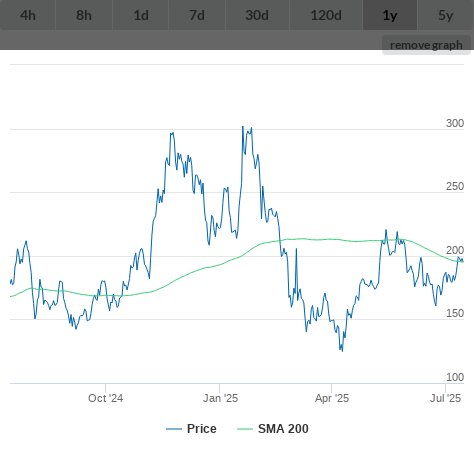Show the 1d chart range

141,15
